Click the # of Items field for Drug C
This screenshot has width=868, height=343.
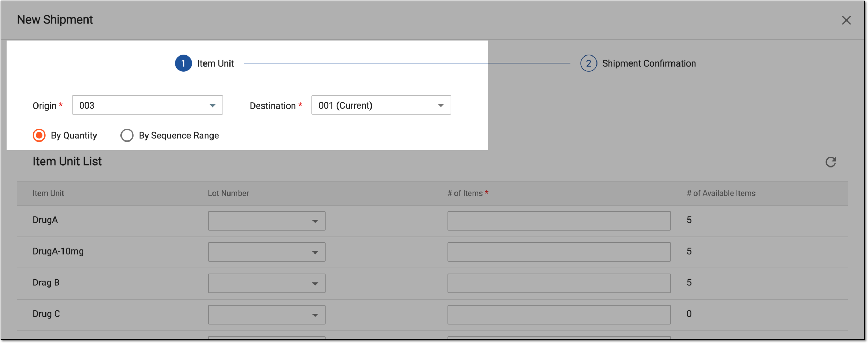559,314
